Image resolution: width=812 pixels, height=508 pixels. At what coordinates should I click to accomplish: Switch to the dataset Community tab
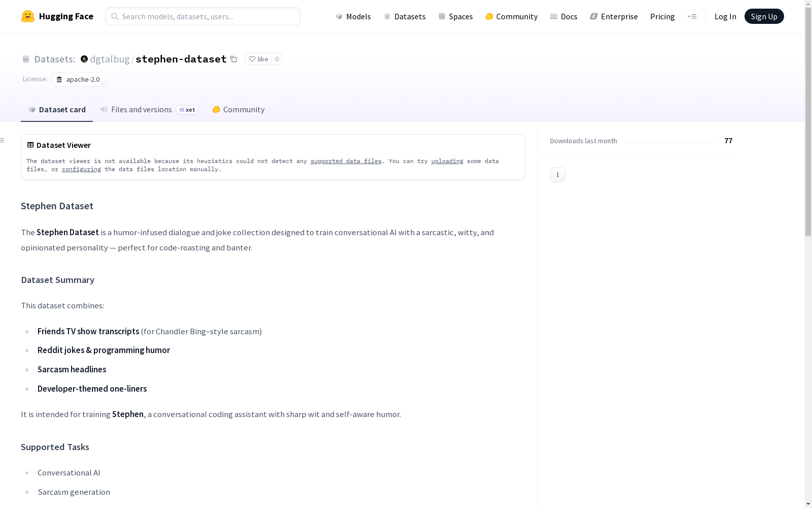(x=239, y=109)
